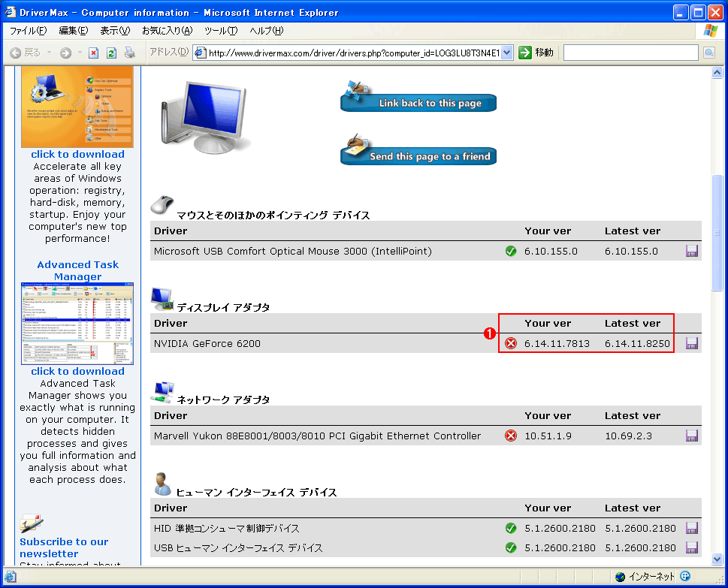728x588 pixels.
Task: Click the Subscribe to our newsletter link
Action: pyautogui.click(x=64, y=547)
